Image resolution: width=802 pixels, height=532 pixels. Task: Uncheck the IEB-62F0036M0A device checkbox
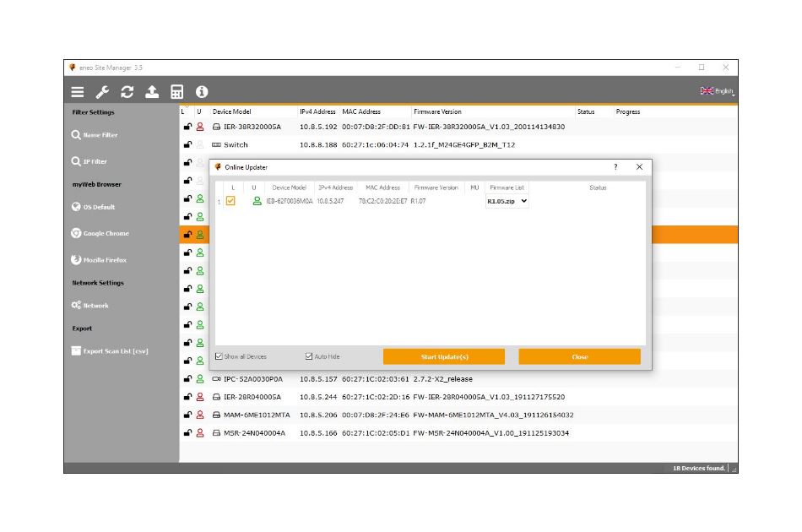[x=230, y=201]
